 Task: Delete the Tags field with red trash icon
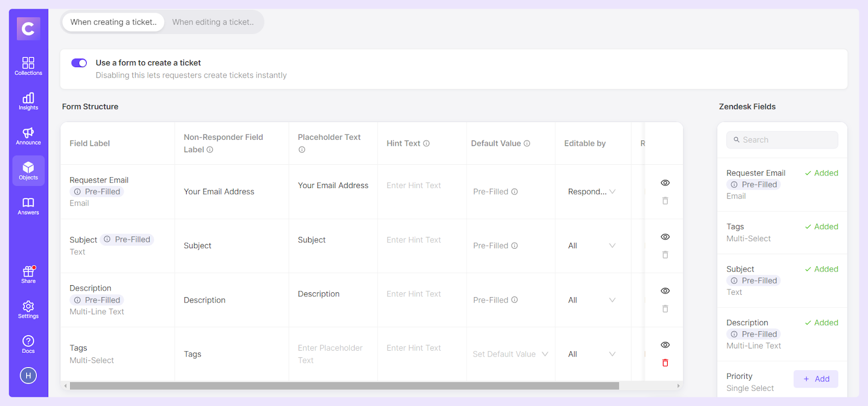pos(665,363)
